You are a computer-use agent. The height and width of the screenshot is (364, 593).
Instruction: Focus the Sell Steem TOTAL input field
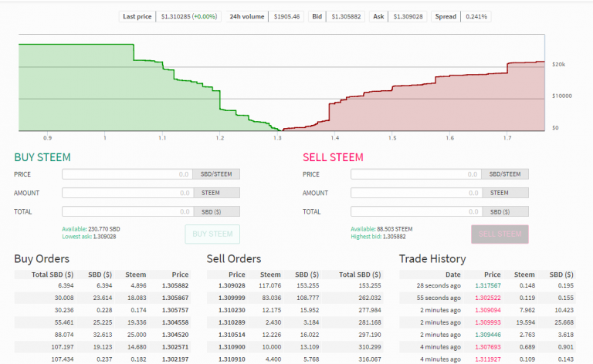pos(416,211)
